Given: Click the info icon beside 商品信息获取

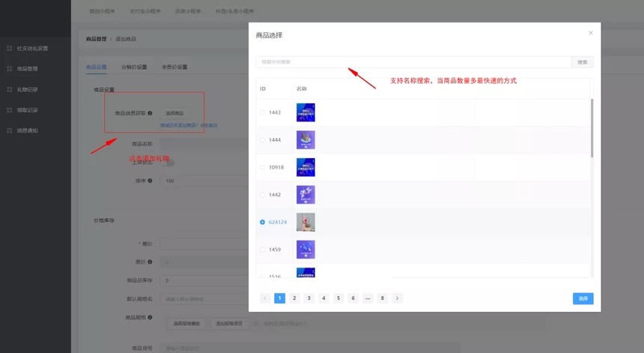Looking at the screenshot, I should tap(150, 113).
